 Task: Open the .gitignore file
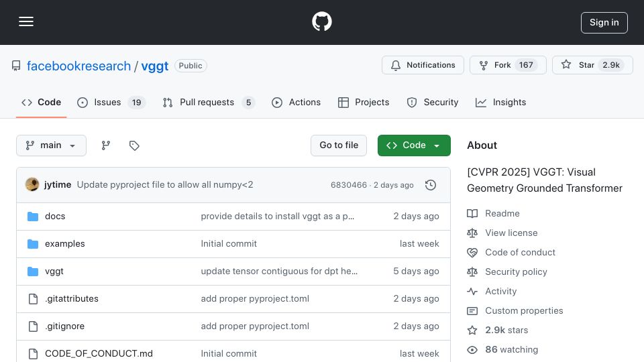pyautogui.click(x=65, y=326)
